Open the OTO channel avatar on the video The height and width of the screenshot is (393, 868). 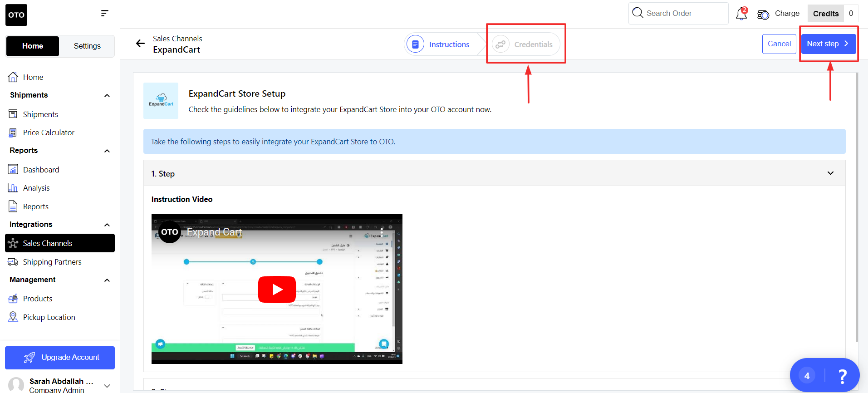[x=169, y=232]
